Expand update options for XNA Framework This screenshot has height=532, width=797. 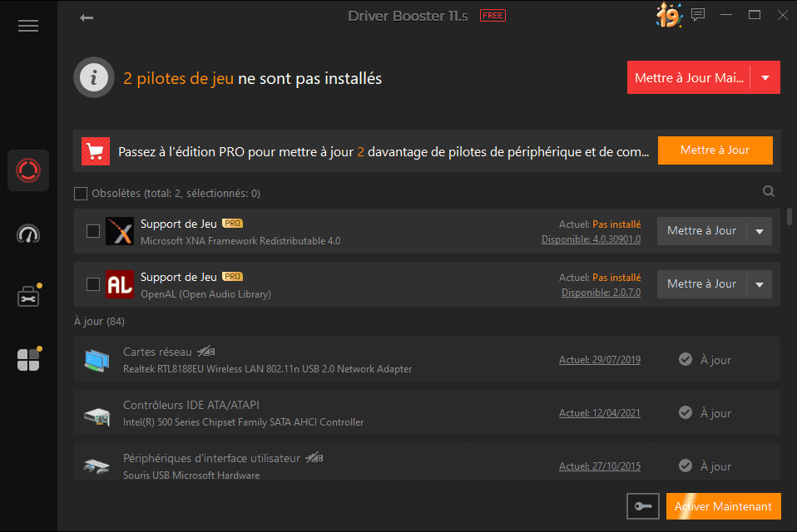(760, 231)
